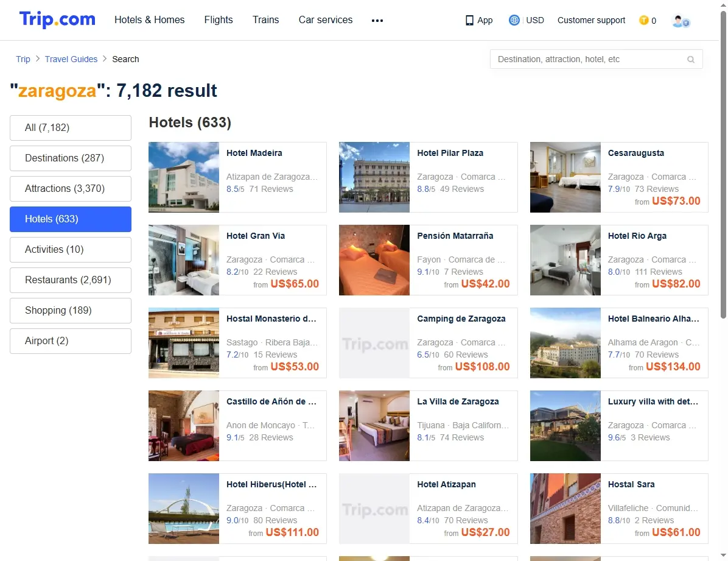Open Pensión Matarraña photo
The height and width of the screenshot is (561, 728).
click(374, 260)
